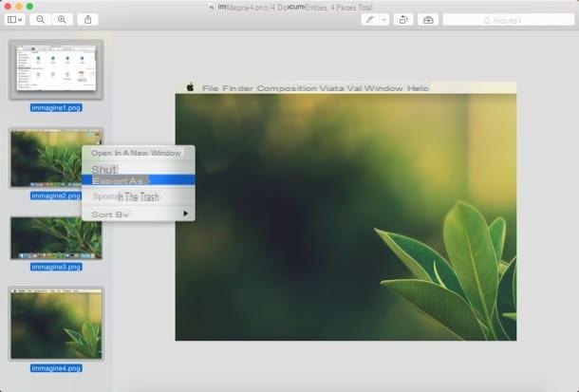579x392 pixels.
Task: Click the document icon in title bar
Action: click(x=212, y=7)
